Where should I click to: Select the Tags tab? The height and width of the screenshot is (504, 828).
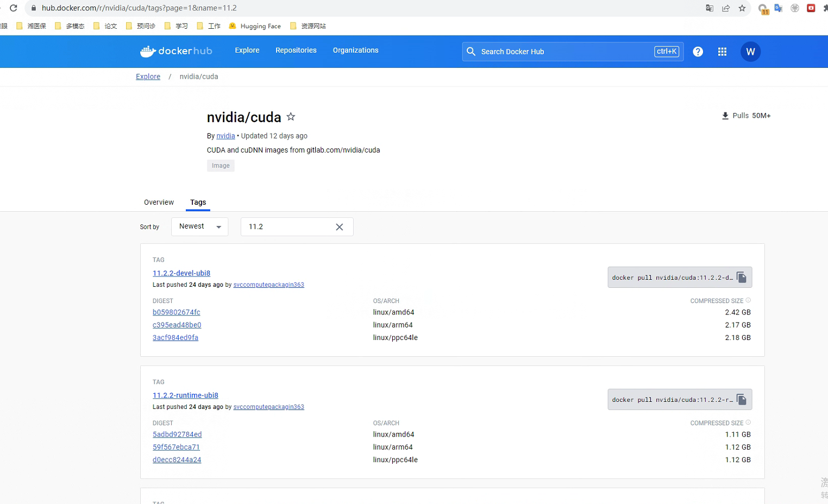[198, 202]
